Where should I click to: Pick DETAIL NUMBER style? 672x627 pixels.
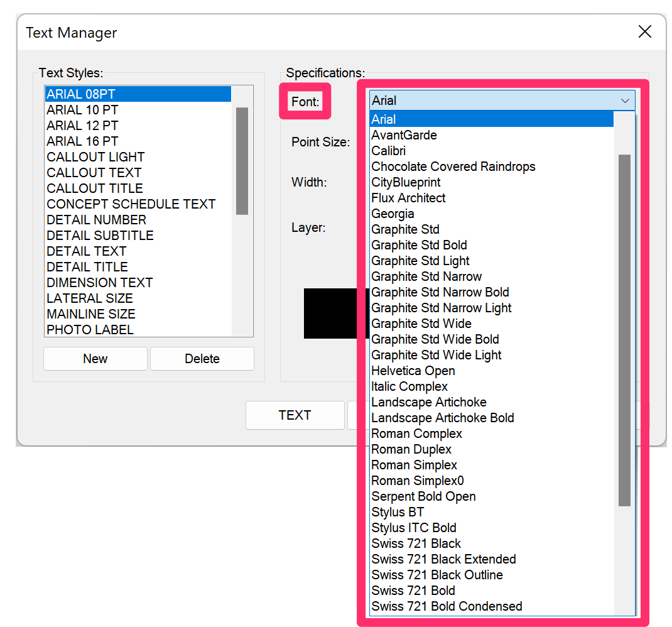pyautogui.click(x=138, y=220)
